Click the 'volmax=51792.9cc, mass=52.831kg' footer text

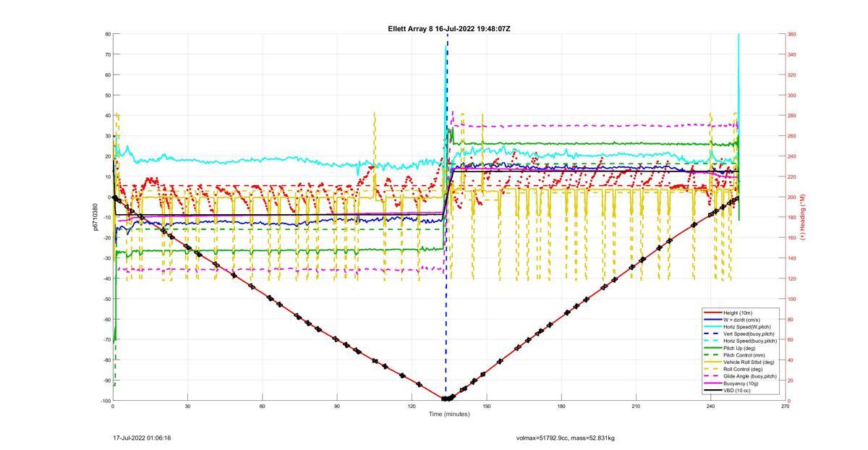[565, 438]
